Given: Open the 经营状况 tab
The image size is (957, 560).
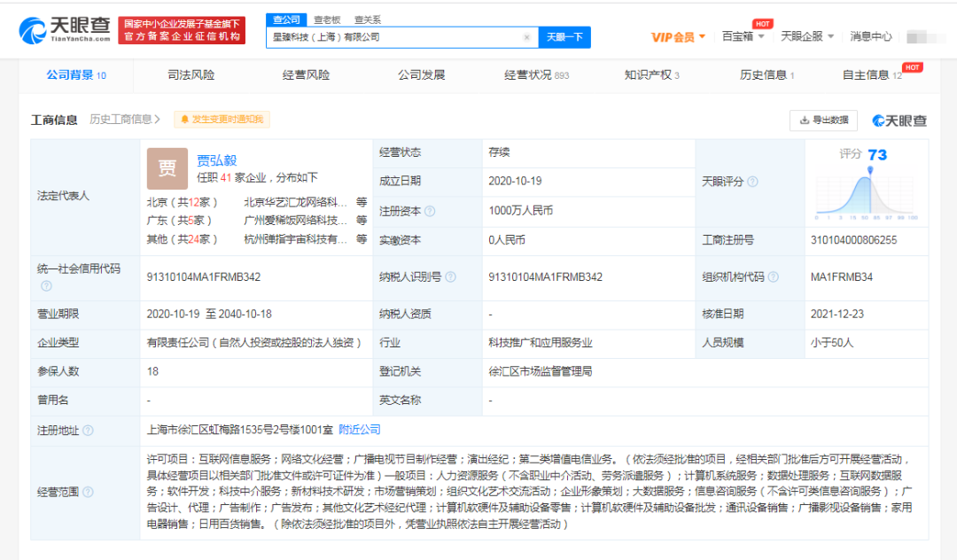Looking at the screenshot, I should click(536, 75).
